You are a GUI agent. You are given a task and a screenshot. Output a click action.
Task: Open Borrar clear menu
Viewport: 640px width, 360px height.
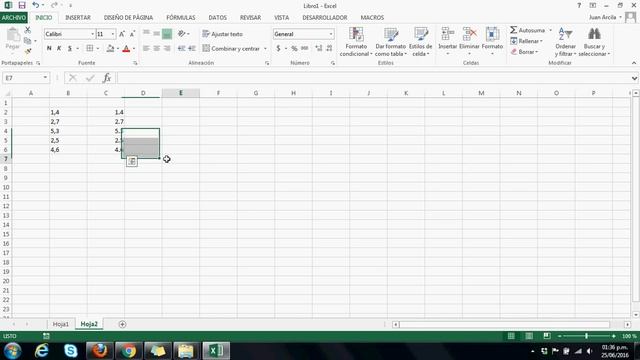[524, 52]
